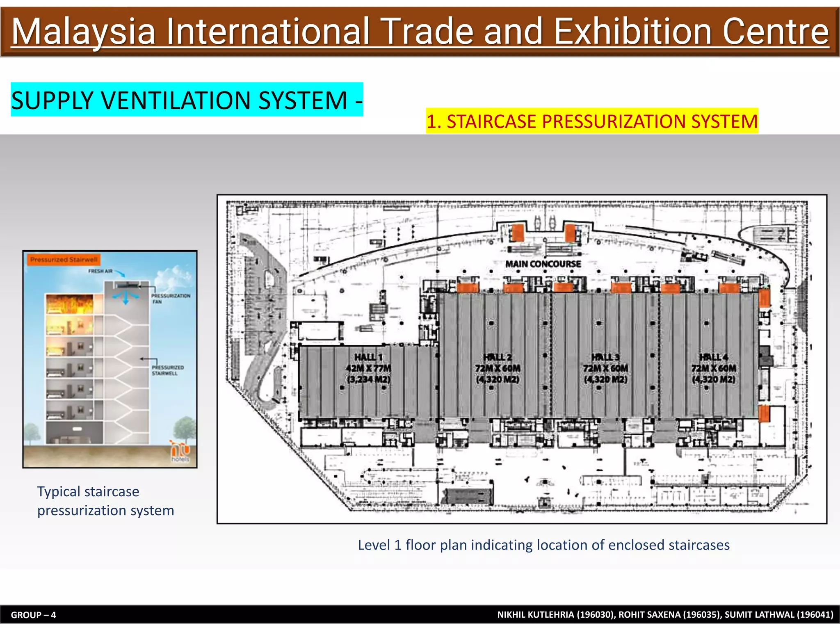Click the PRESSURIZATION FAN label
Viewport: 840px width, 630px height.
coord(171,299)
